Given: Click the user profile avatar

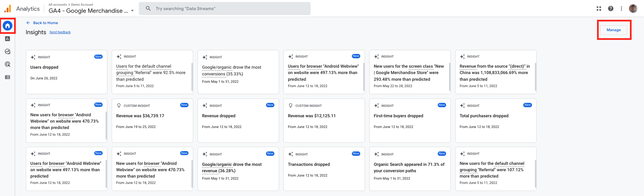Looking at the screenshot, I should point(633,9).
